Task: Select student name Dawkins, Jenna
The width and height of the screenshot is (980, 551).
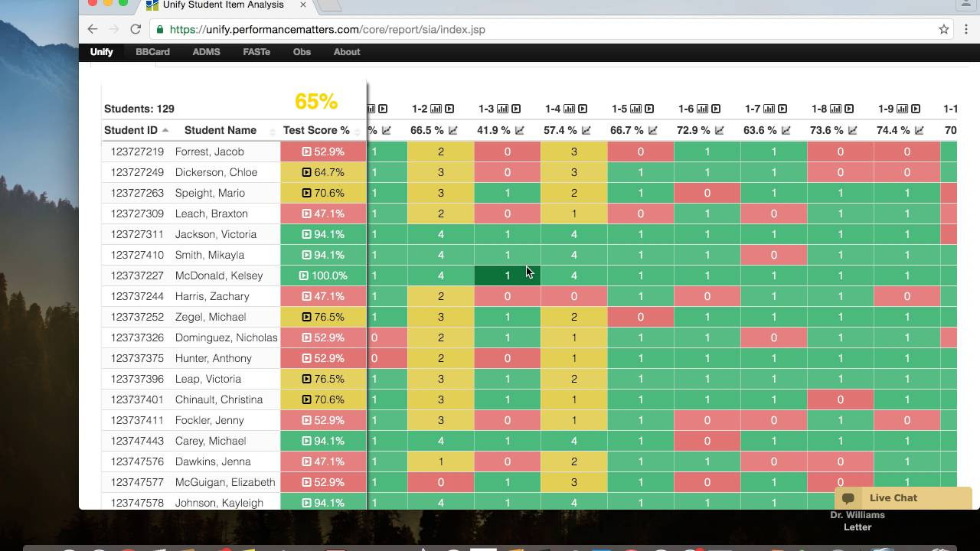Action: (x=213, y=461)
